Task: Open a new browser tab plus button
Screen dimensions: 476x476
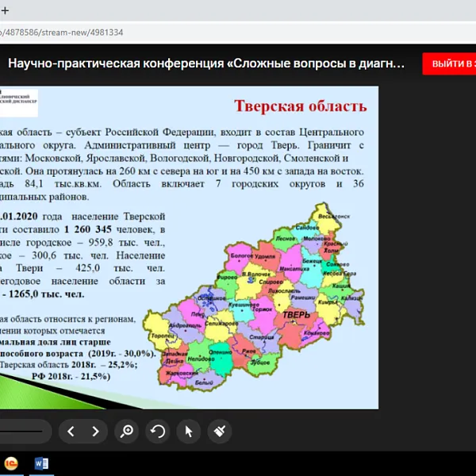Action: click(5, 10)
